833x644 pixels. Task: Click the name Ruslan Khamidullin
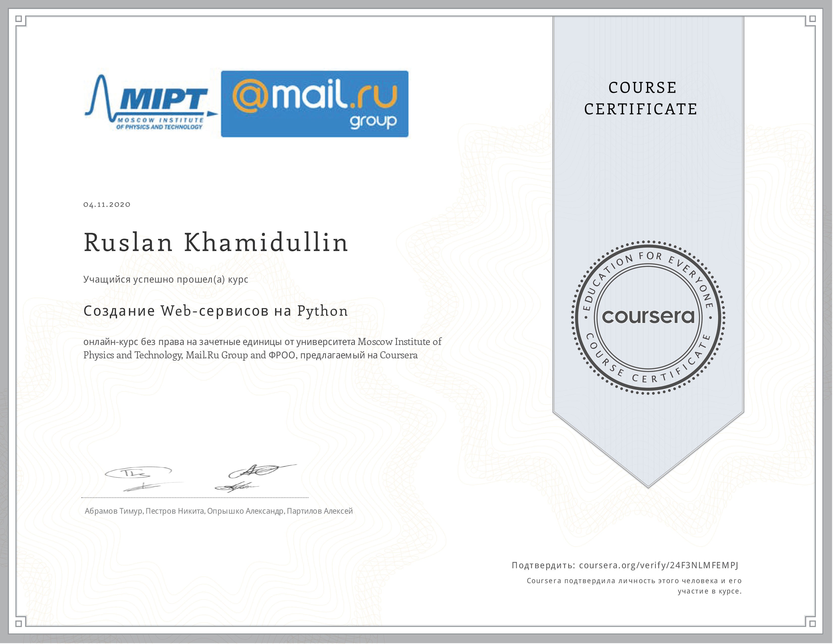click(216, 243)
